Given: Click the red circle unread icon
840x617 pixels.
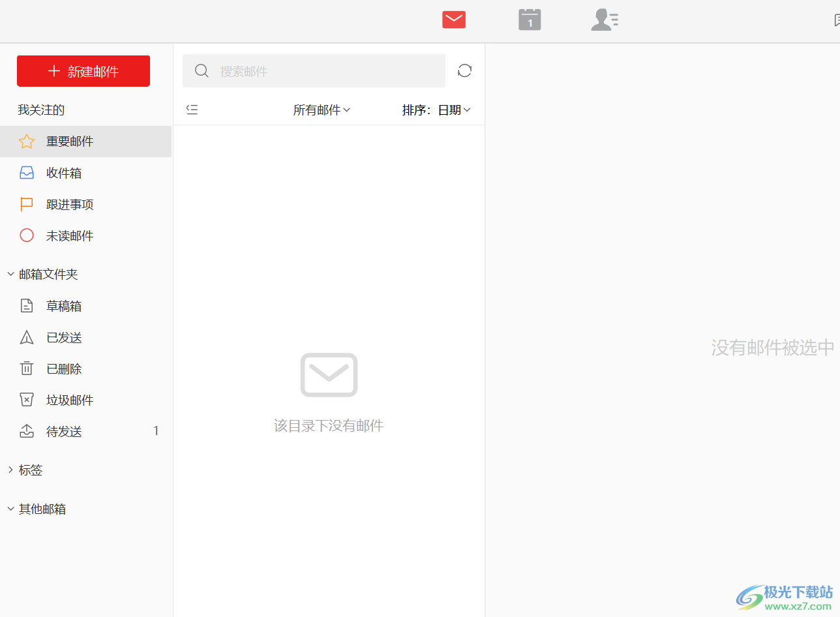Looking at the screenshot, I should coord(27,235).
